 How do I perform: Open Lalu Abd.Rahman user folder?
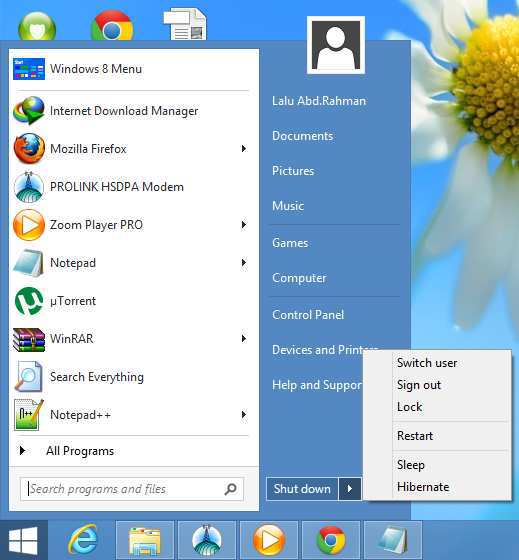coord(319,101)
